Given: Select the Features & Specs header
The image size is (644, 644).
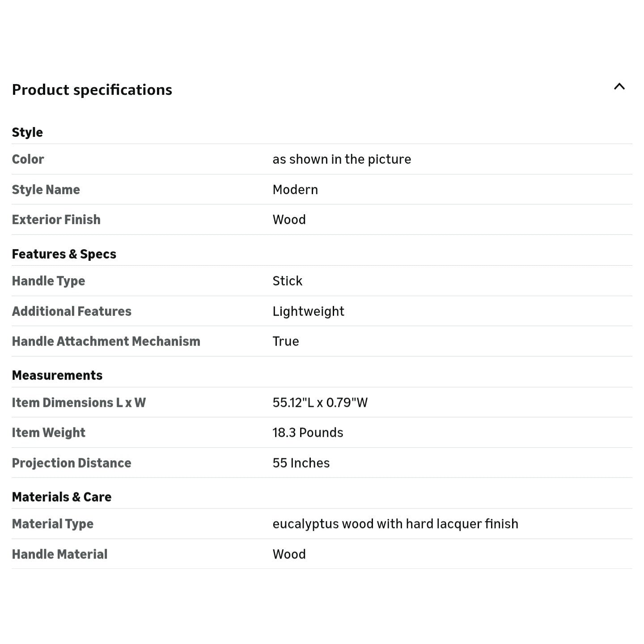Looking at the screenshot, I should tap(64, 254).
